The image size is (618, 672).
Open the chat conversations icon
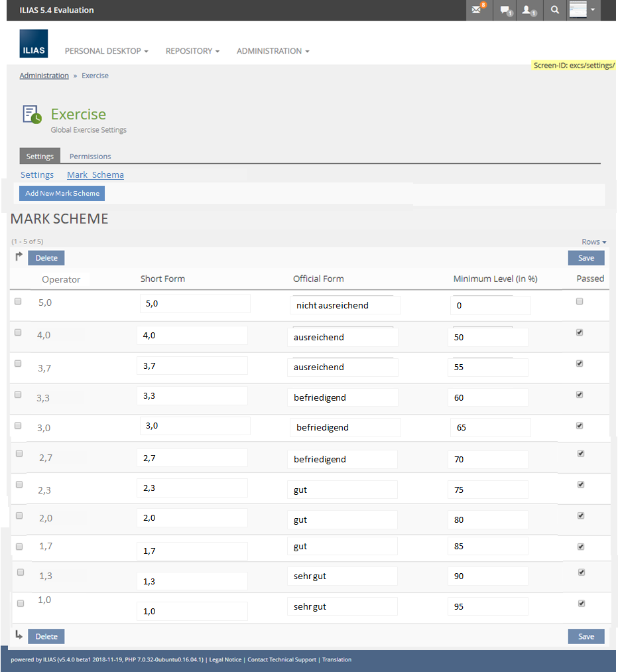point(505,10)
